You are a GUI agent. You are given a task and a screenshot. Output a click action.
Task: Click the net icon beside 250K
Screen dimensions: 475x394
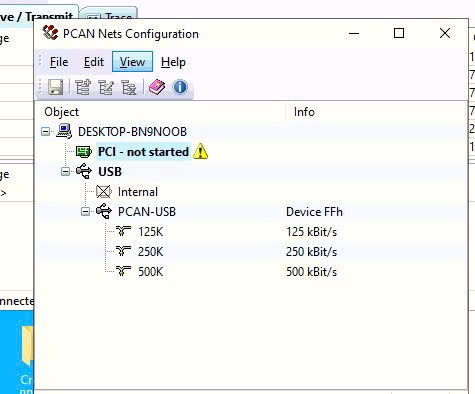(x=123, y=251)
